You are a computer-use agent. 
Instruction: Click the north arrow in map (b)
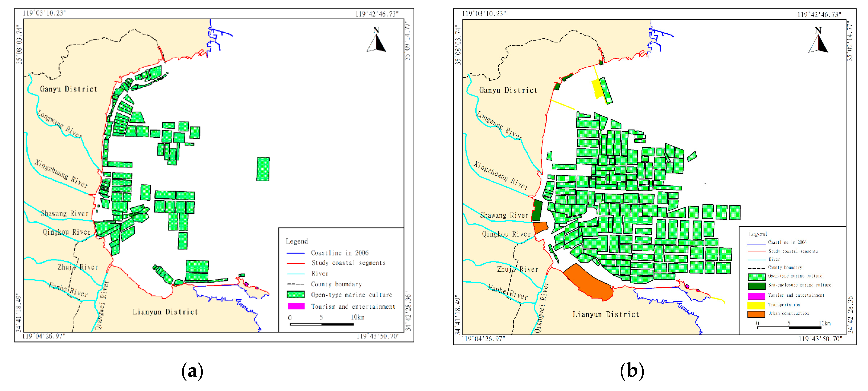[x=818, y=40]
